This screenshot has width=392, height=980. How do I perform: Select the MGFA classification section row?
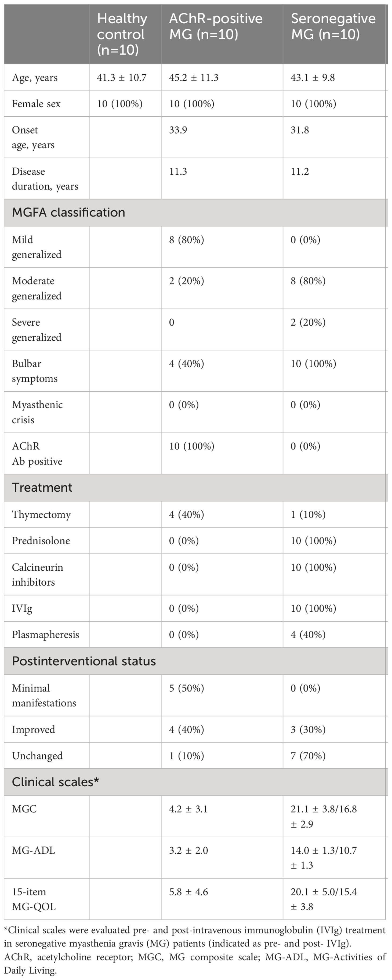click(196, 212)
